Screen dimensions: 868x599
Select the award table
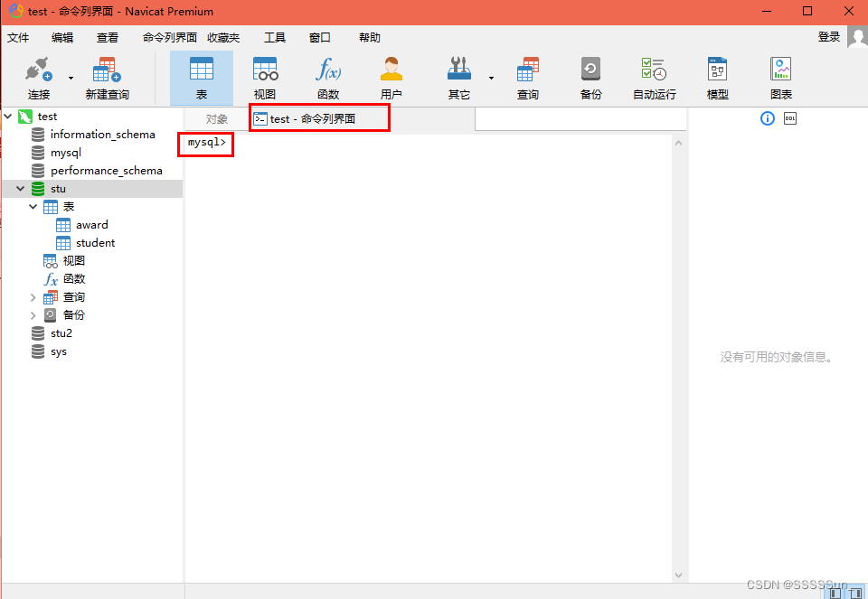92,225
